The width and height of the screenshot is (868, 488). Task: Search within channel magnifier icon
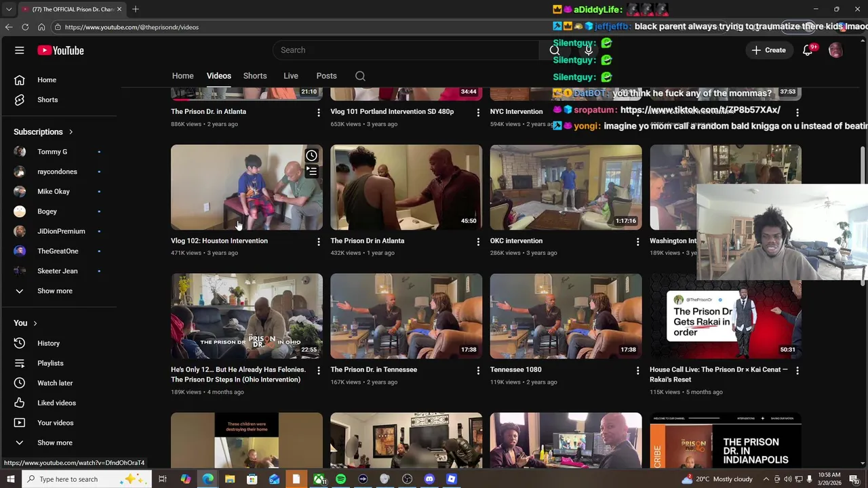pyautogui.click(x=360, y=76)
